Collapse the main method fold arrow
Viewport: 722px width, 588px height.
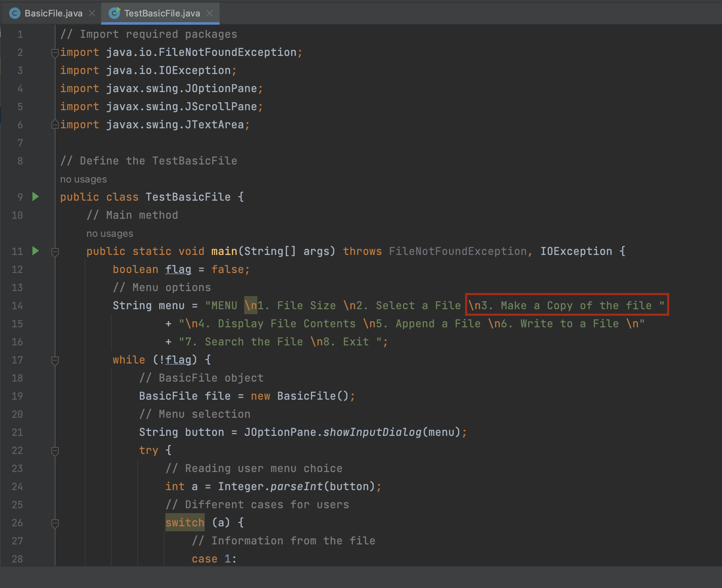tap(55, 251)
